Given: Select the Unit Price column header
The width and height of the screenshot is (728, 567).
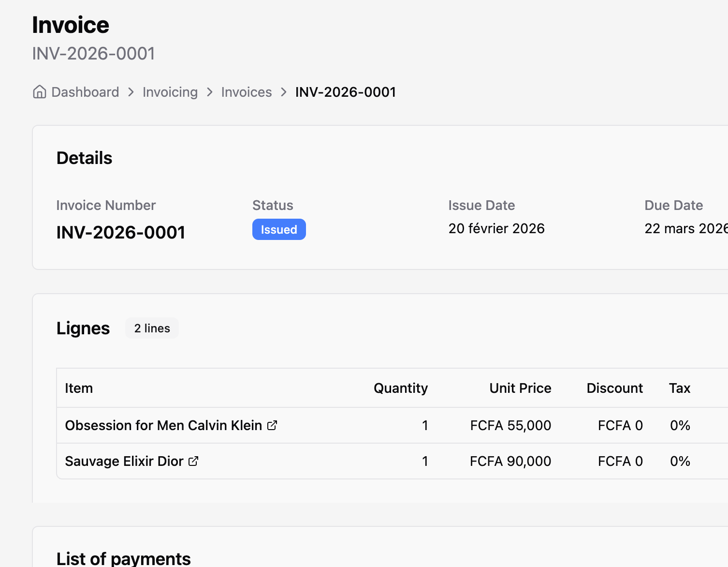Looking at the screenshot, I should click(x=520, y=388).
